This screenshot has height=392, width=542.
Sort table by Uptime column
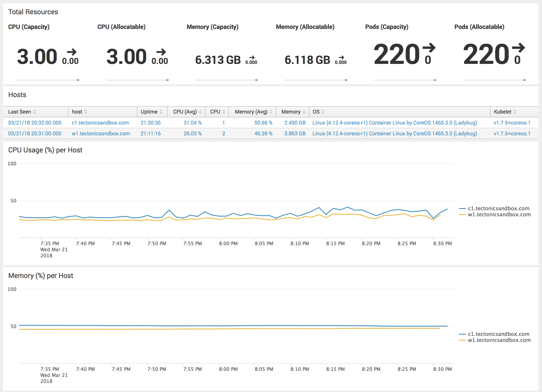click(x=151, y=112)
